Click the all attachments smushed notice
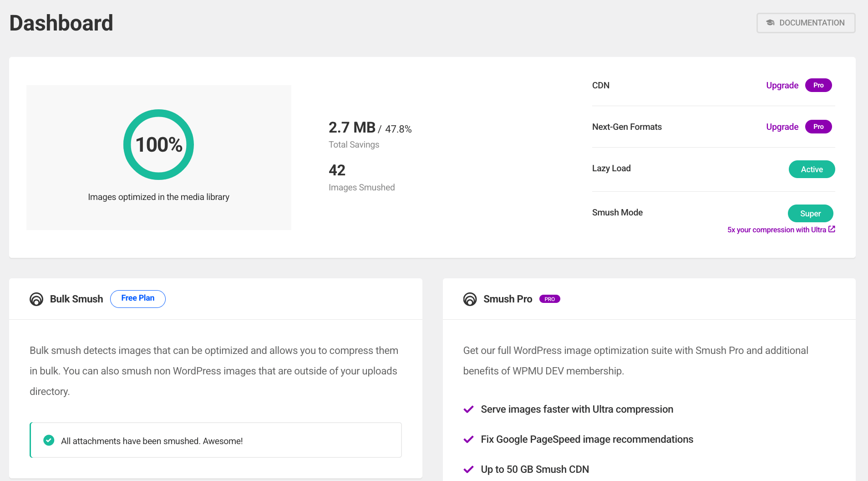 point(216,440)
